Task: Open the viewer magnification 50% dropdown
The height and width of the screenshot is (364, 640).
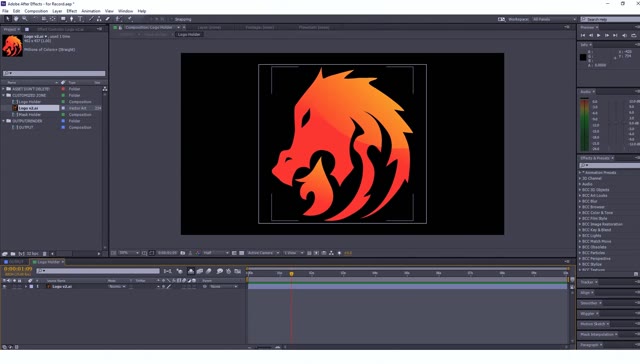Action: pyautogui.click(x=129, y=253)
